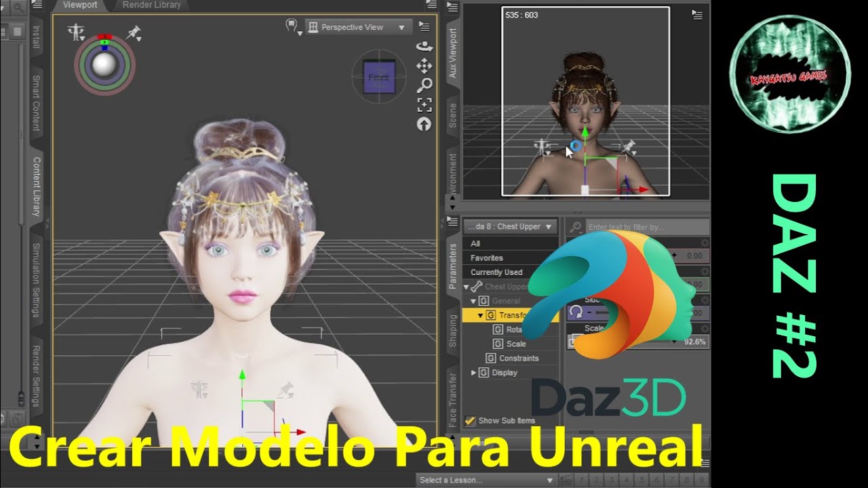Click Aux Viewport pane menu icon at left

pos(453,7)
